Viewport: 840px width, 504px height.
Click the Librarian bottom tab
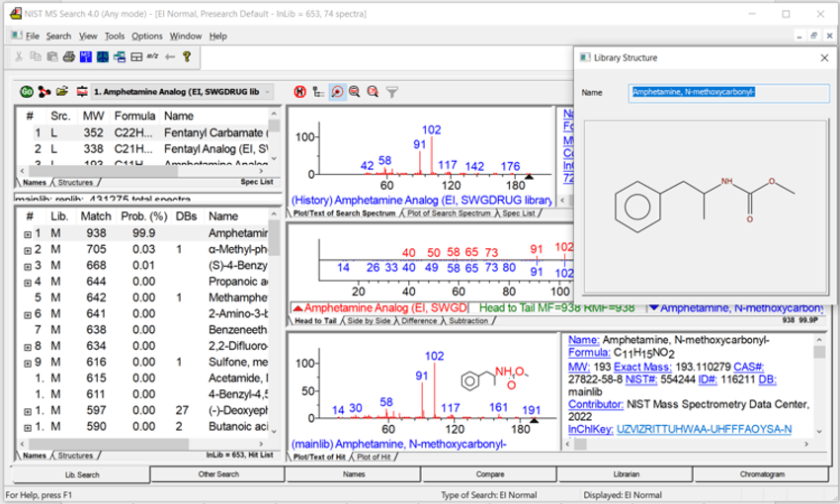(x=626, y=474)
